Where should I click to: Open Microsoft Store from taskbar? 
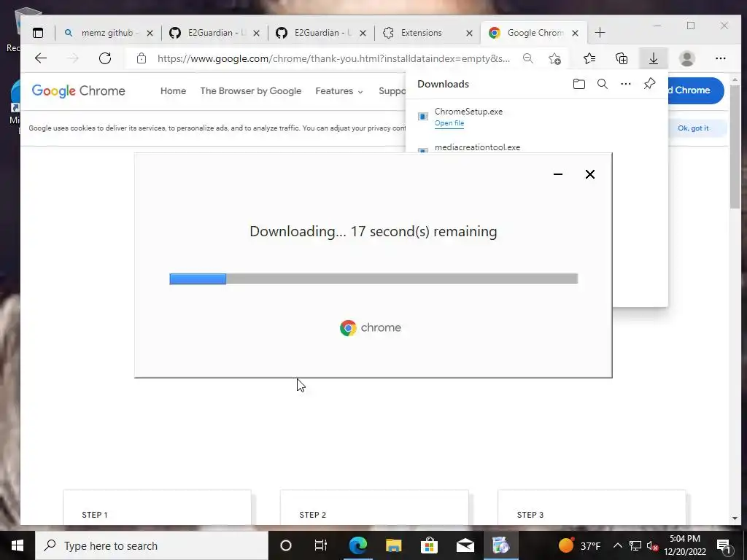(429, 545)
